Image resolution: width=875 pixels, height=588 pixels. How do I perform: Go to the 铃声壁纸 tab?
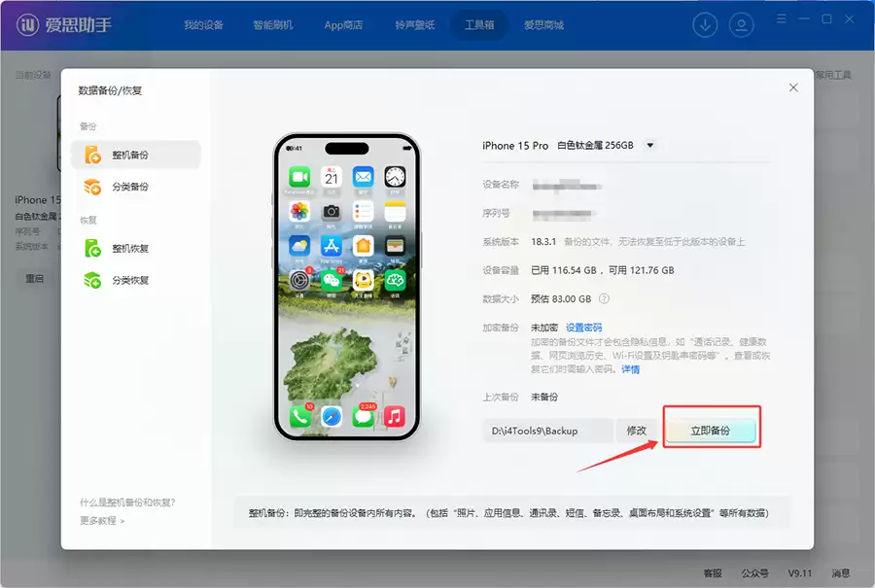[414, 25]
